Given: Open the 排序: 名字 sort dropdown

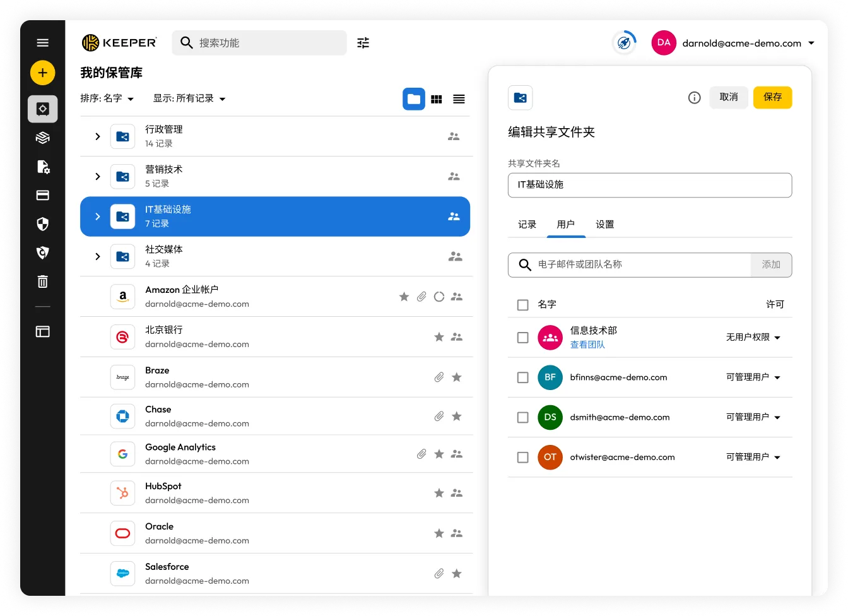Looking at the screenshot, I should click(x=107, y=98).
